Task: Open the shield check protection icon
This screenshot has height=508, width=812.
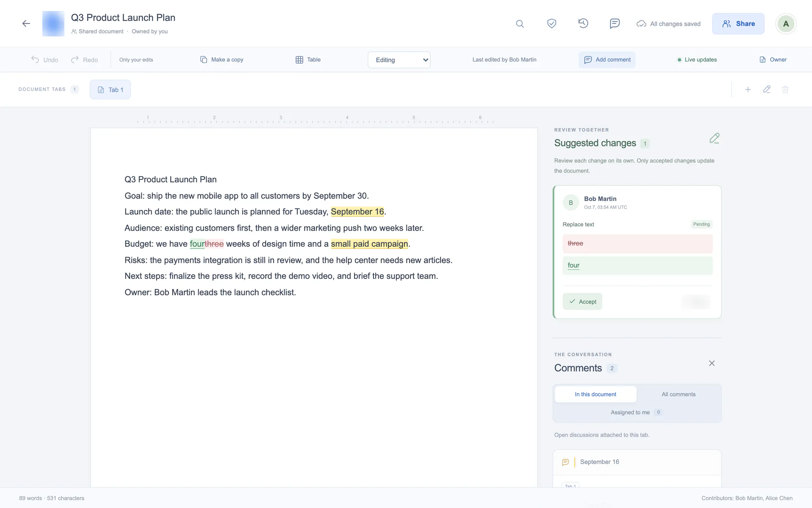Action: pyautogui.click(x=551, y=24)
